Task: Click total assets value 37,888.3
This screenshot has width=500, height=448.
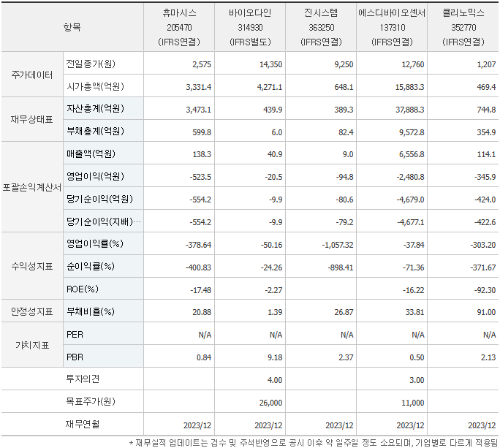Action: click(x=410, y=110)
